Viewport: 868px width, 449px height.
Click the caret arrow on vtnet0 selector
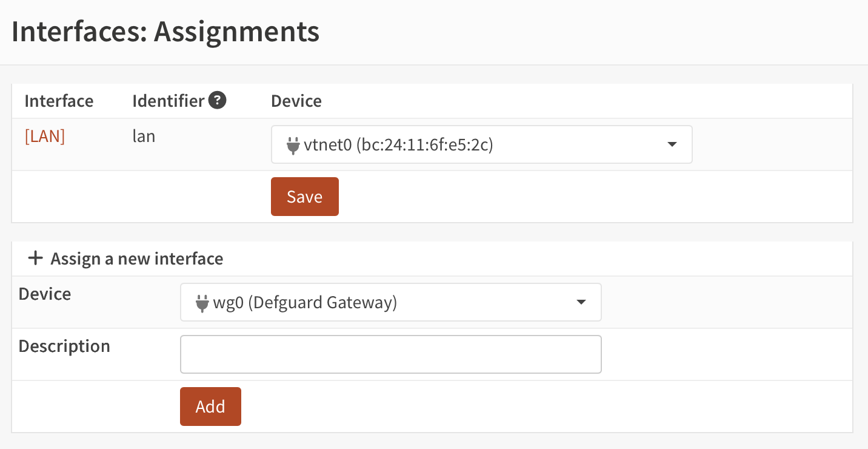672,144
